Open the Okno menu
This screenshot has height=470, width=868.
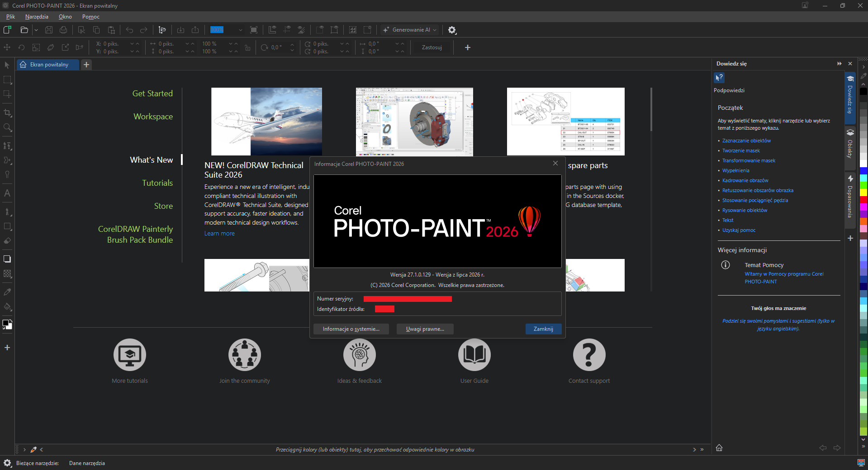point(65,17)
